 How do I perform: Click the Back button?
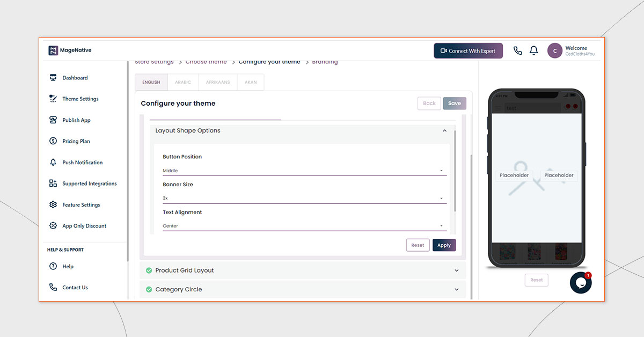[x=429, y=104]
